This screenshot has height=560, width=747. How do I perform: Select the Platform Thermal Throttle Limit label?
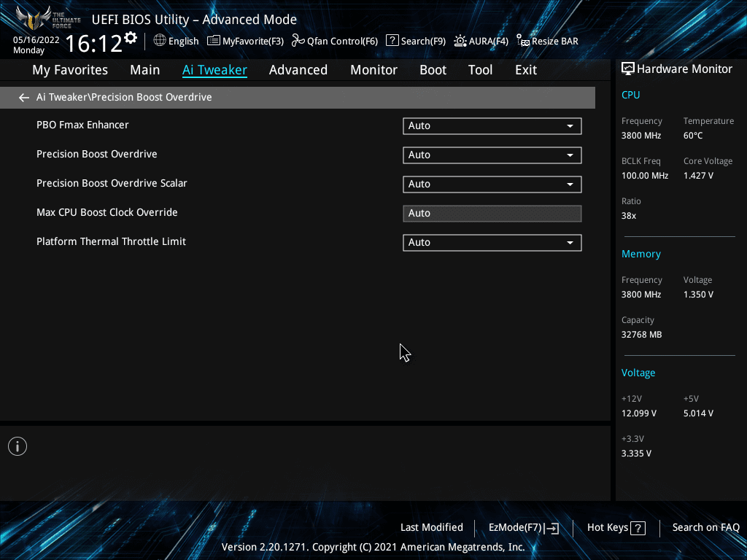[x=111, y=241]
